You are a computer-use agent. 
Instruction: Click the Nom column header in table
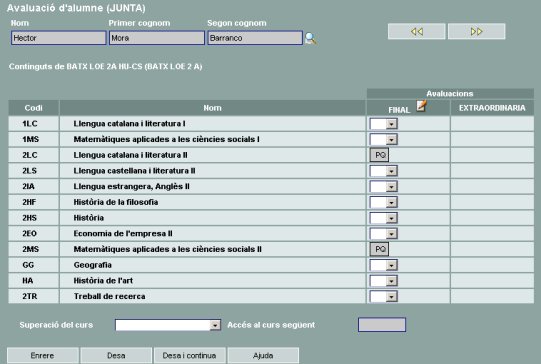pyautogui.click(x=213, y=108)
